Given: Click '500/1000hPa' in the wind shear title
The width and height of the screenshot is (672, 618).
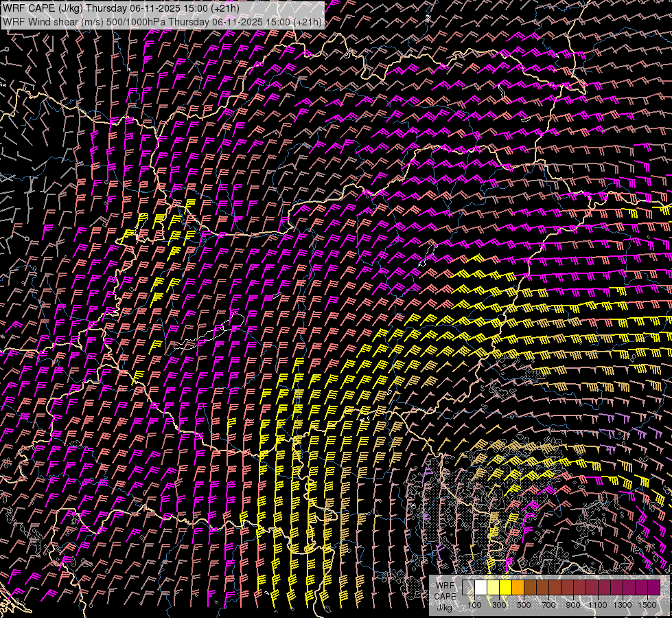Looking at the screenshot, I should [x=136, y=22].
